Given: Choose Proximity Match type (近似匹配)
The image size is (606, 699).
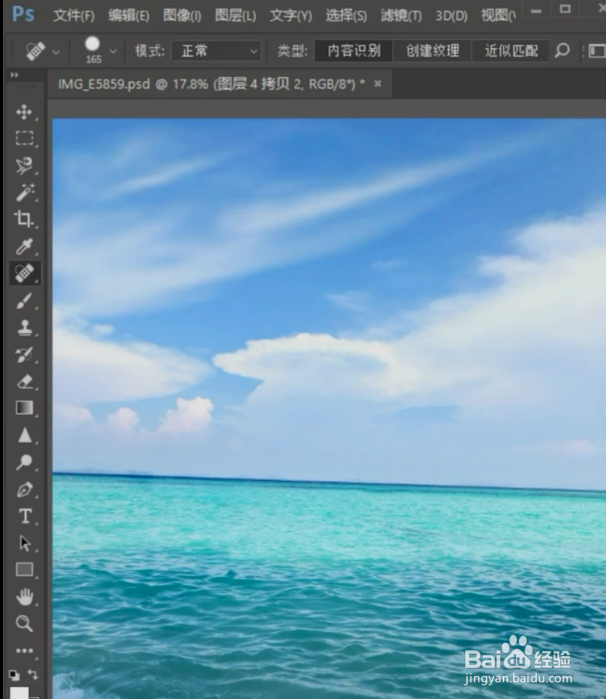Looking at the screenshot, I should [511, 50].
